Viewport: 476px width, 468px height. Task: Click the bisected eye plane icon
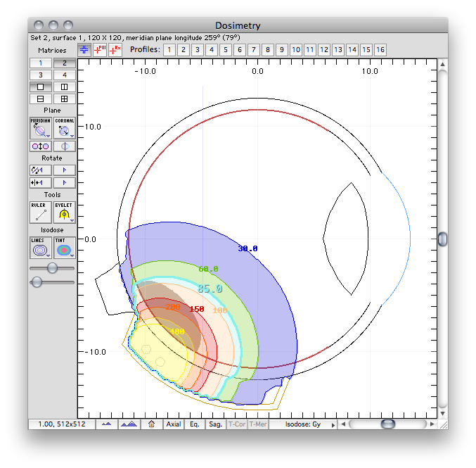[x=65, y=146]
